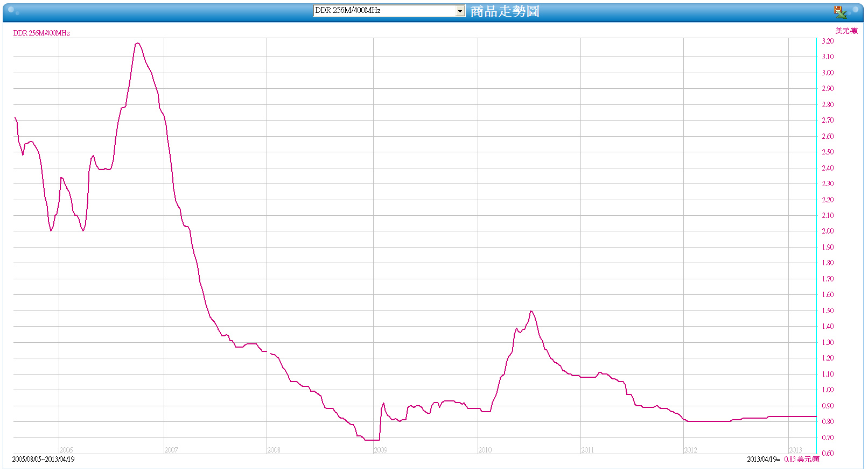The width and height of the screenshot is (868, 473).
Task: Click the 2007 year label on the x-axis
Action: click(x=171, y=450)
